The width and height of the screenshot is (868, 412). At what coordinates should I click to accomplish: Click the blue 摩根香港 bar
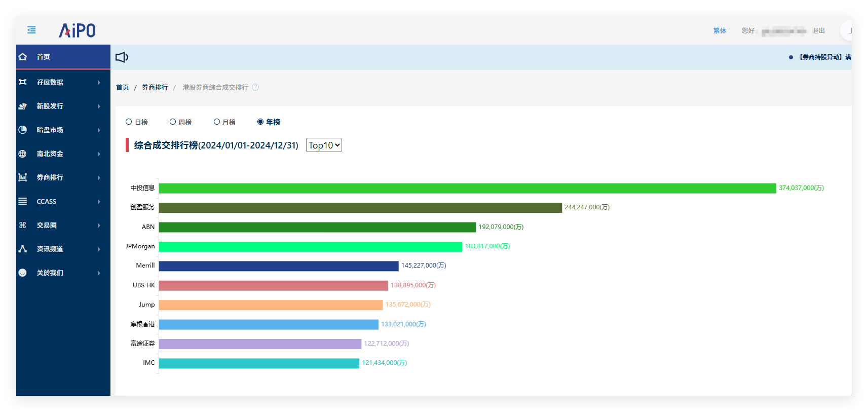click(x=269, y=324)
